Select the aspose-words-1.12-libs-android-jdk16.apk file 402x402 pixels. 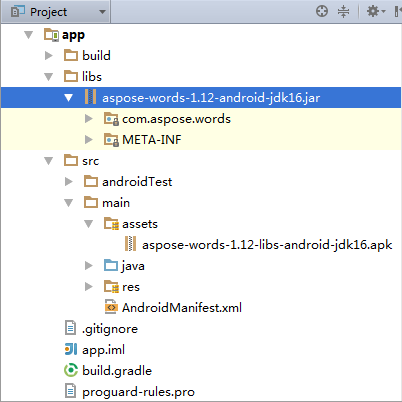(x=267, y=245)
